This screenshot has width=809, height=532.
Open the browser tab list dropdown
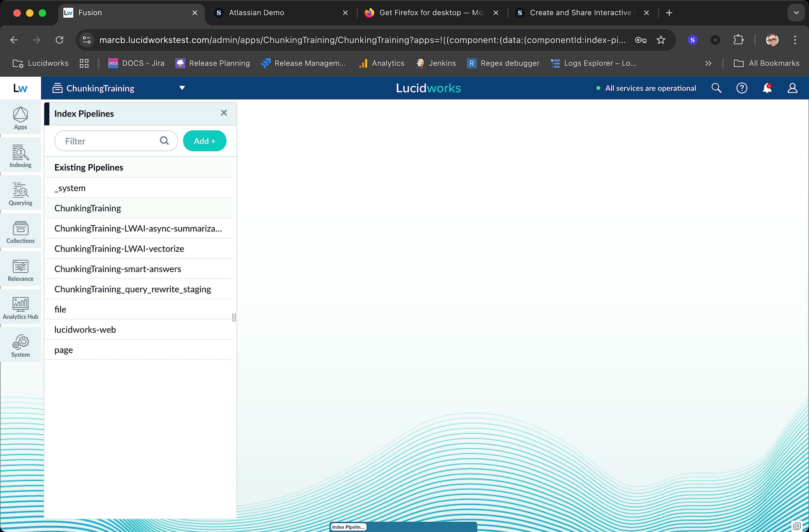(x=796, y=13)
